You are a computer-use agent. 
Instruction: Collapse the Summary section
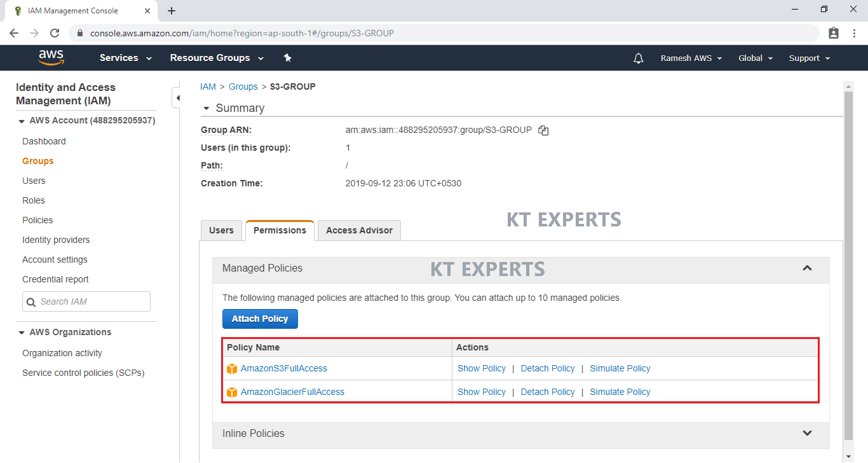[x=206, y=109]
